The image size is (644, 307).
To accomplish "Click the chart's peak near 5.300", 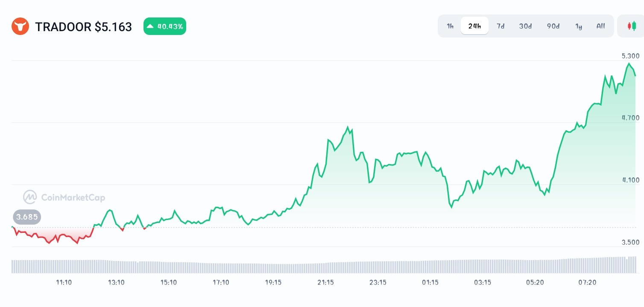I will (629, 64).
